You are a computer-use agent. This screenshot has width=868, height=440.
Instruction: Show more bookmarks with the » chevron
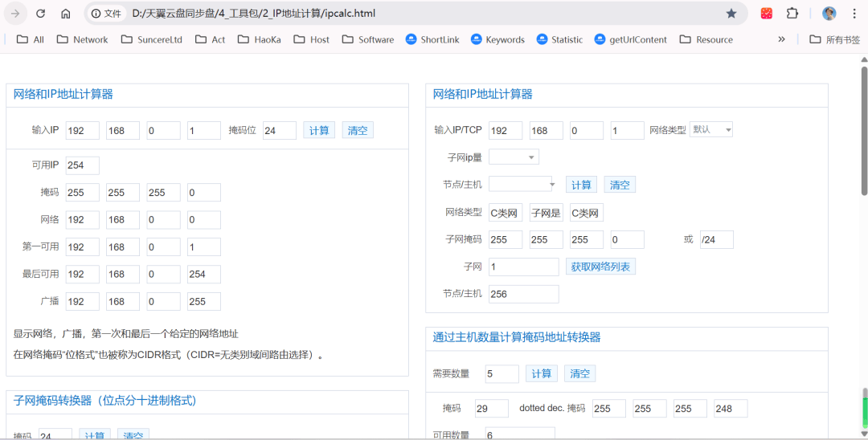(x=781, y=39)
